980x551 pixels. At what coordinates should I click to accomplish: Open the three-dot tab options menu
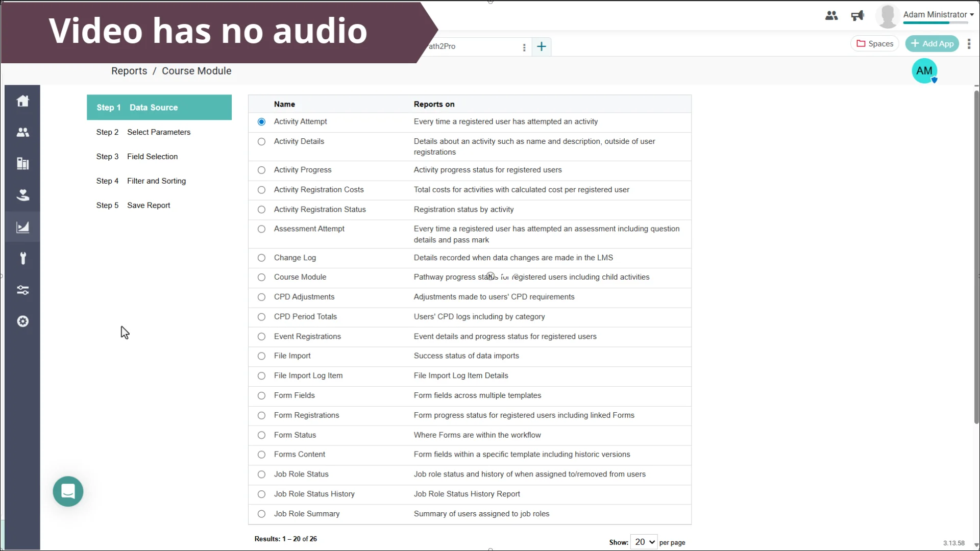point(524,47)
